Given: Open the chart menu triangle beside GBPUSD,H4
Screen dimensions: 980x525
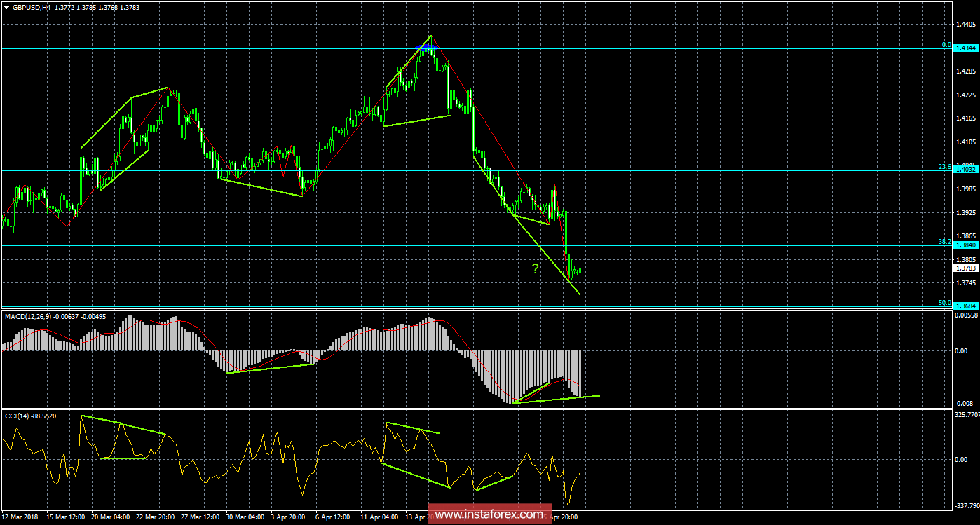Looking at the screenshot, I should point(6,6).
